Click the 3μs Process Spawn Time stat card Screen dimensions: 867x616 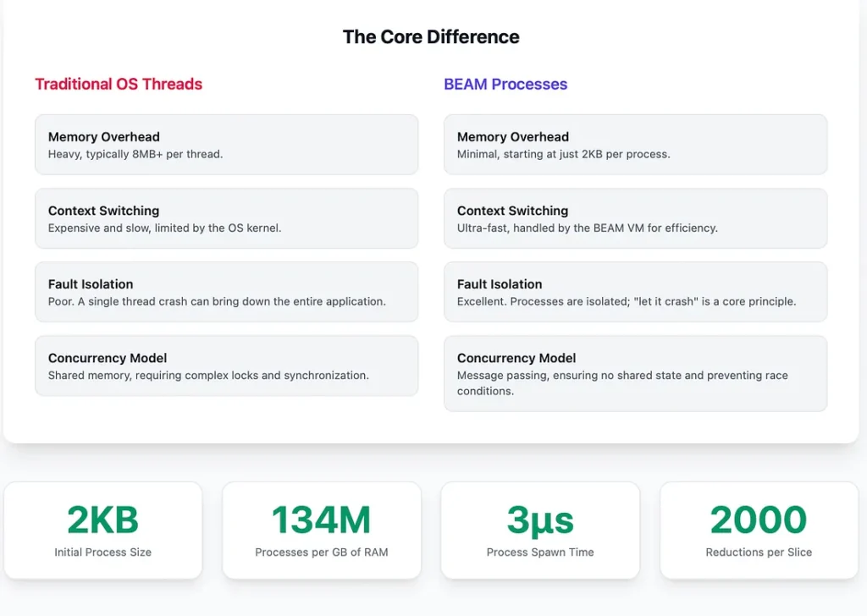pos(540,531)
